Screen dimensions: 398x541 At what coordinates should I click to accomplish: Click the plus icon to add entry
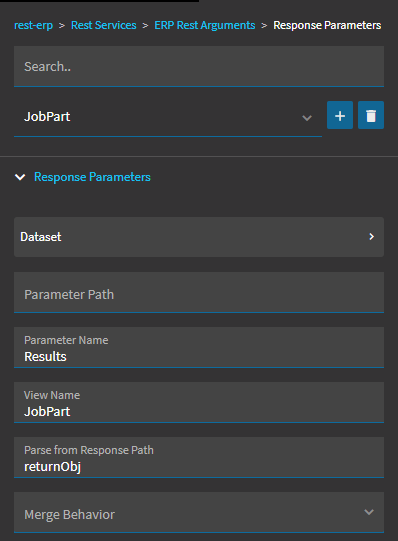click(x=340, y=115)
